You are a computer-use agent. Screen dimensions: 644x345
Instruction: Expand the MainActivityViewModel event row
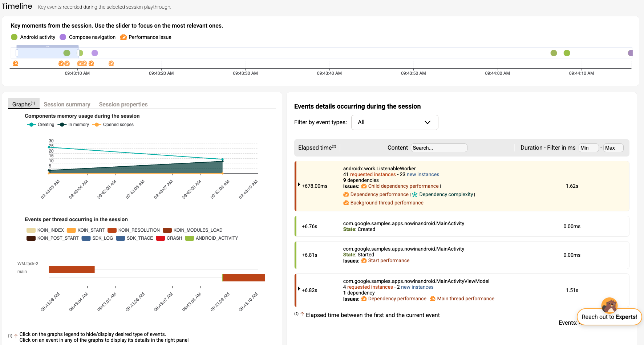click(299, 289)
